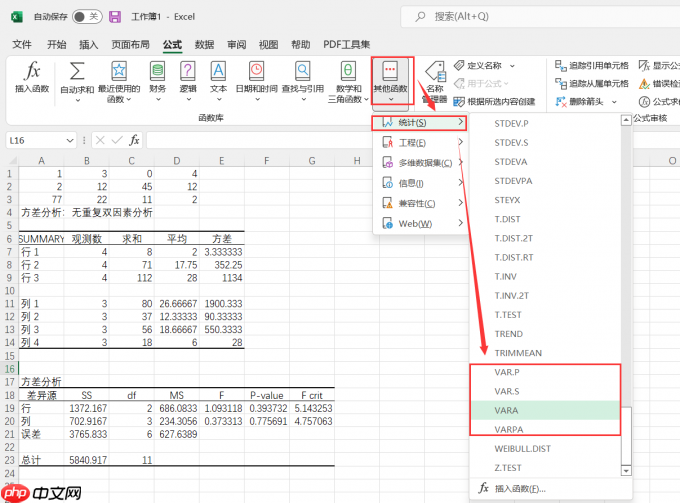Click Trace Precedents (追踪引用单元格)
Viewport: 680px width, 503px height.
tap(591, 65)
